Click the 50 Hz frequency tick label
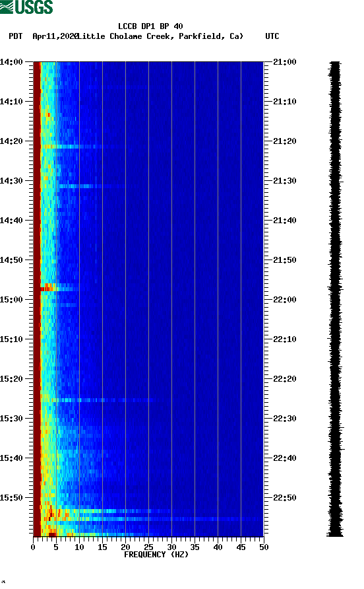364x589 pixels. 264,547
